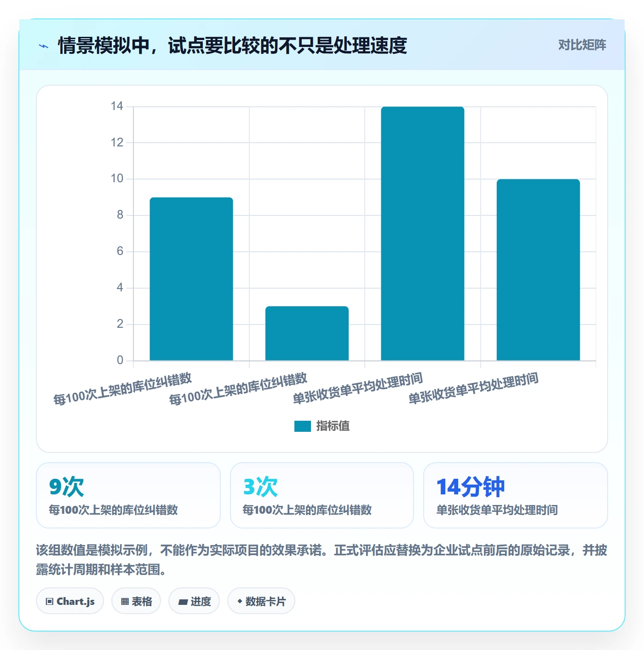
Task: Open the 14分钟 data card
Action: pyautogui.click(x=516, y=495)
